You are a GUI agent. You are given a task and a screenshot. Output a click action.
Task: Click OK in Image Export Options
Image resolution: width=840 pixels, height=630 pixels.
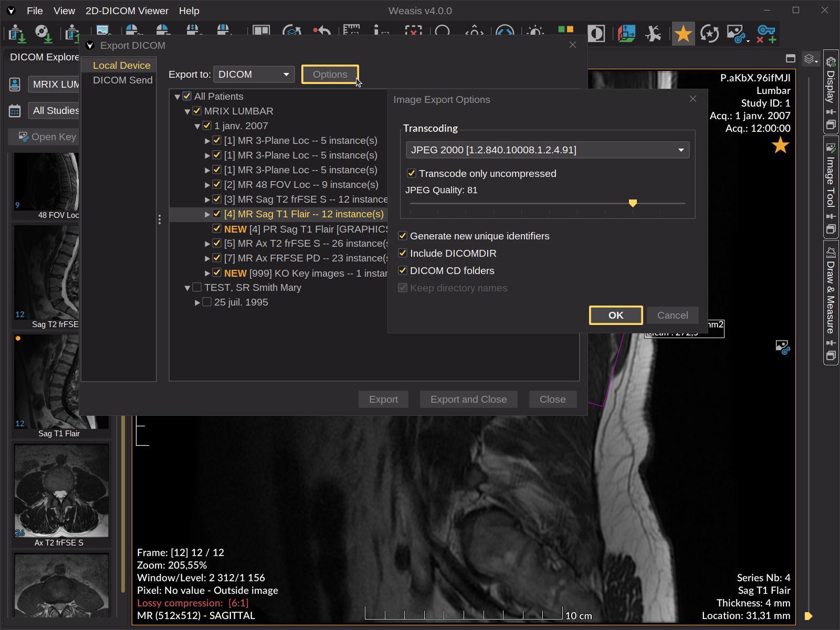click(x=615, y=315)
